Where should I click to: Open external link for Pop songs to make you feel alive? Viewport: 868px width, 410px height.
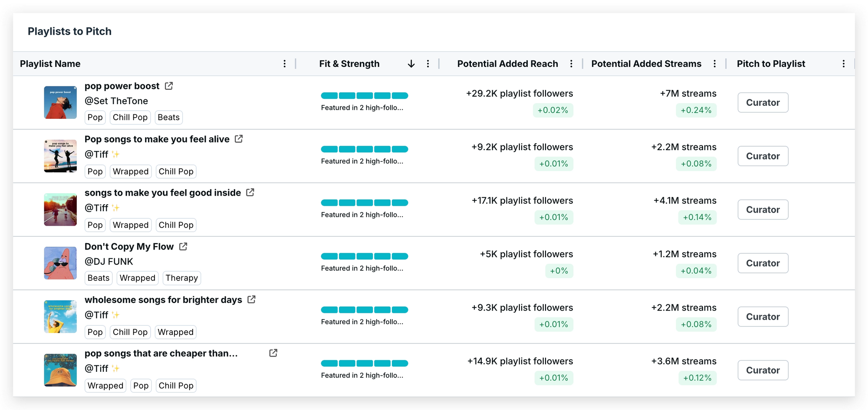pyautogui.click(x=239, y=139)
